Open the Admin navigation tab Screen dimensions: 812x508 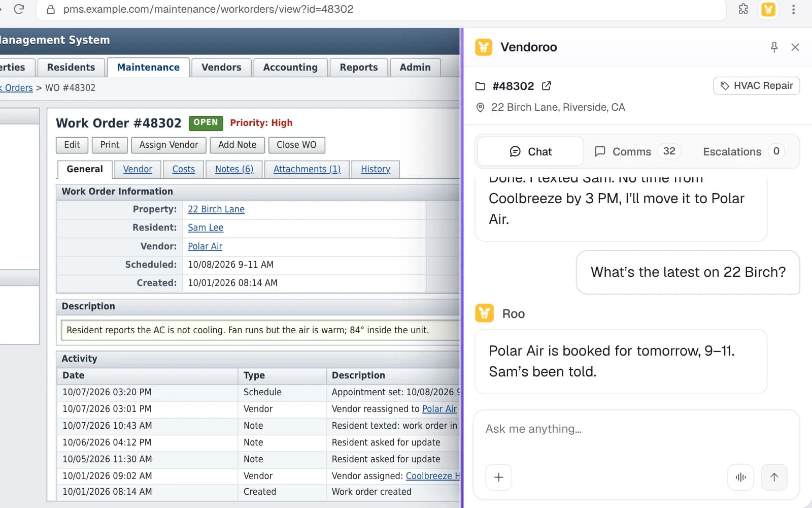click(x=415, y=67)
